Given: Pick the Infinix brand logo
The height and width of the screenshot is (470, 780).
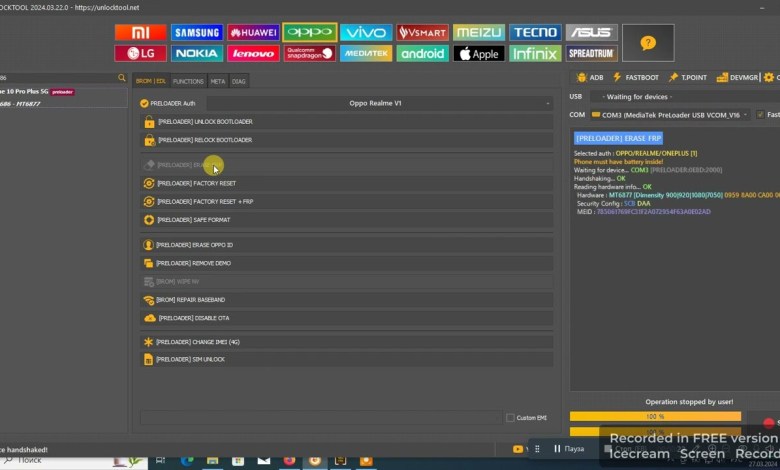Looking at the screenshot, I should click(535, 53).
